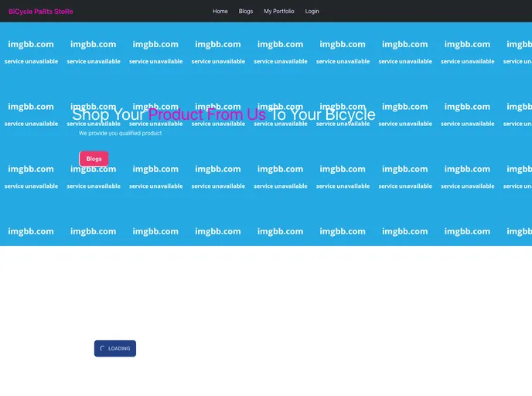Click the magenta "Product From Us" text

click(x=206, y=115)
